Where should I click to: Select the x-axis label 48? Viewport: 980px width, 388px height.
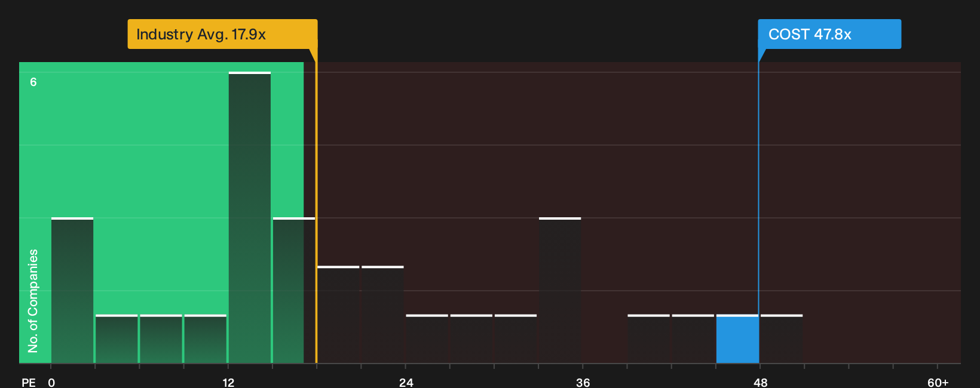[x=761, y=382]
